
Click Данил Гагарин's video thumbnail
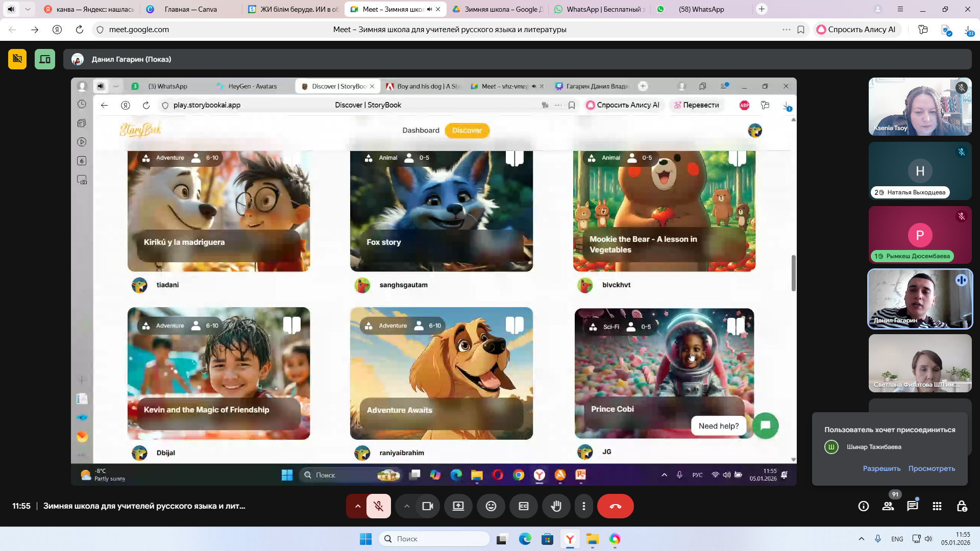[x=920, y=299]
